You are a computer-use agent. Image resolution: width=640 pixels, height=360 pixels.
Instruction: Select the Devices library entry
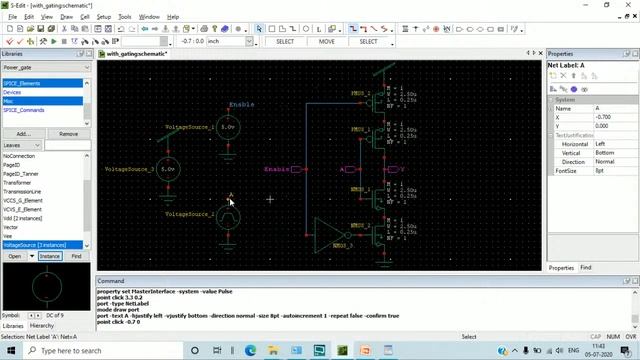click(42, 92)
